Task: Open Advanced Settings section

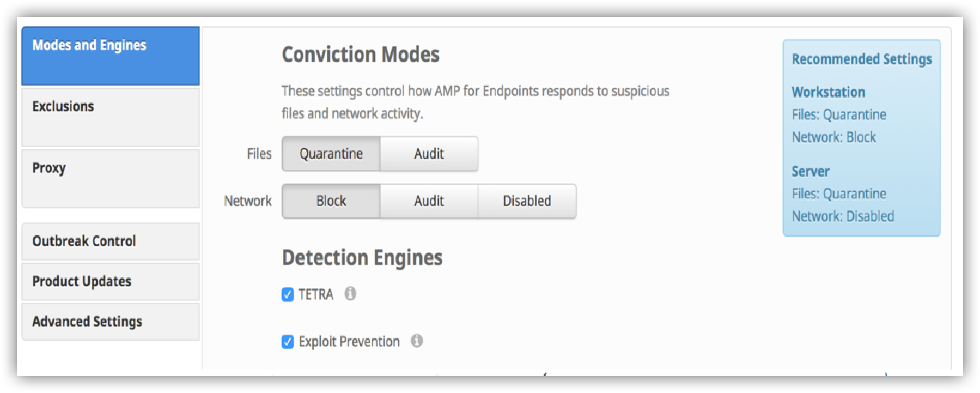Action: click(111, 322)
